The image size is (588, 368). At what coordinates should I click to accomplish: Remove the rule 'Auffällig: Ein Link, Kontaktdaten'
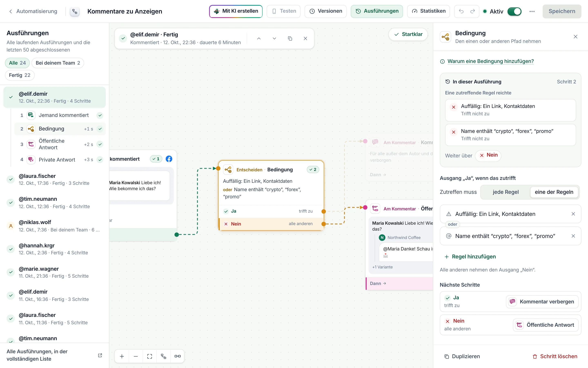pyautogui.click(x=573, y=214)
